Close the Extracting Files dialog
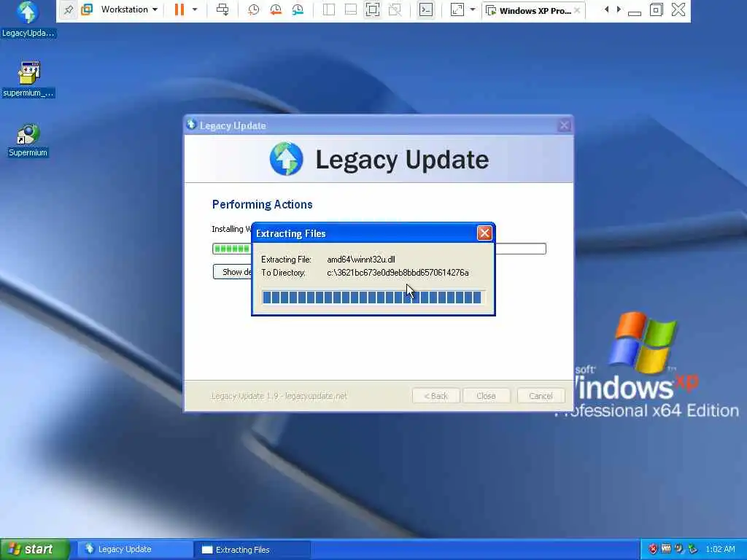 [484, 233]
